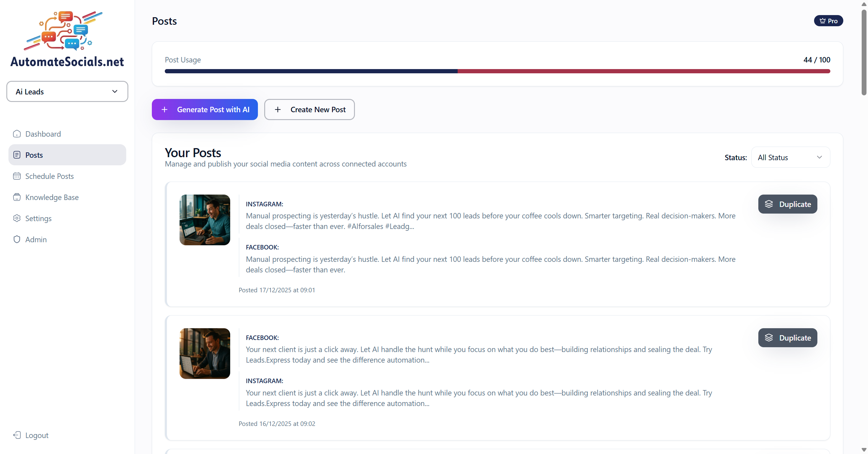This screenshot has height=454, width=868.
Task: Click the thumbnail image of the second post
Action: (x=205, y=353)
